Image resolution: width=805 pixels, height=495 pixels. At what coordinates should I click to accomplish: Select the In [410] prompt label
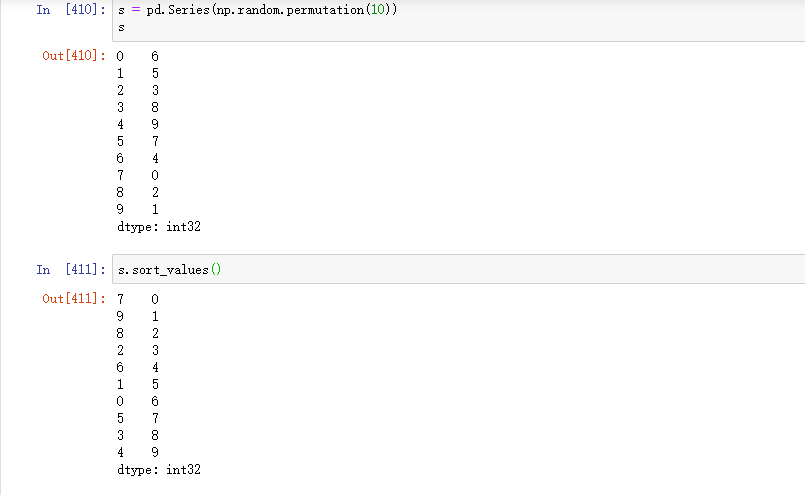tap(70, 10)
